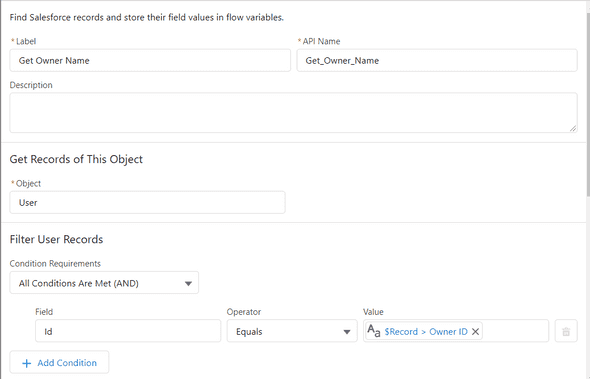This screenshot has width=590, height=379.
Task: Click the Object field containing User
Action: click(148, 202)
